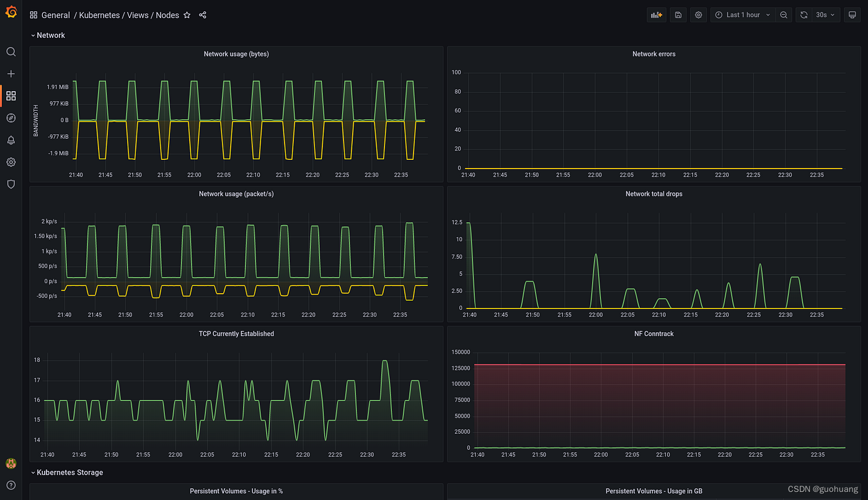
Task: Open the Server Admin shield icon
Action: (x=11, y=184)
